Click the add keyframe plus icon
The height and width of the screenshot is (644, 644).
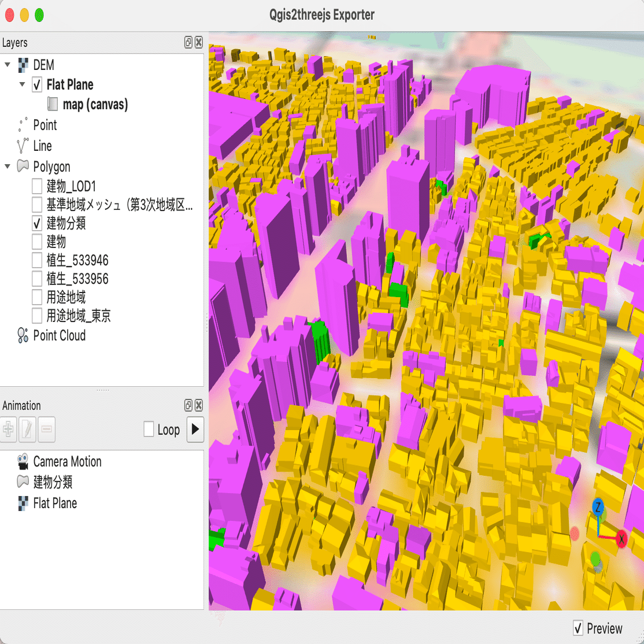click(x=8, y=430)
